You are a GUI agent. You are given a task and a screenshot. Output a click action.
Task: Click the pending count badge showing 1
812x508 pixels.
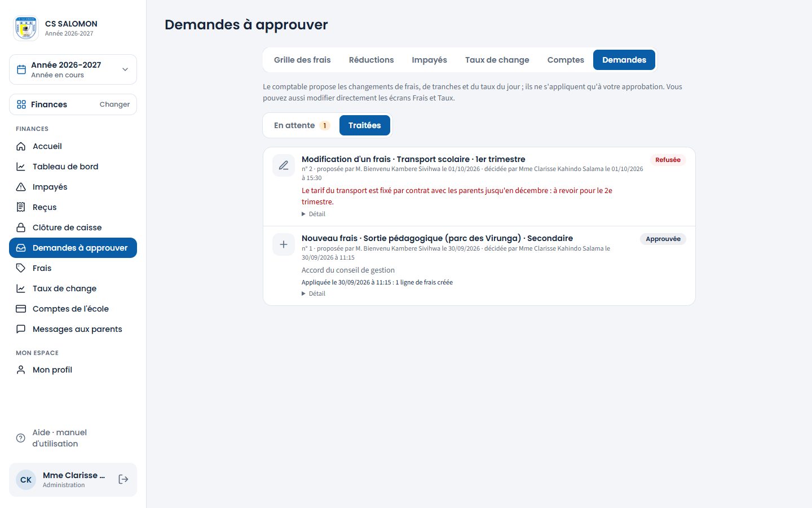(x=325, y=125)
